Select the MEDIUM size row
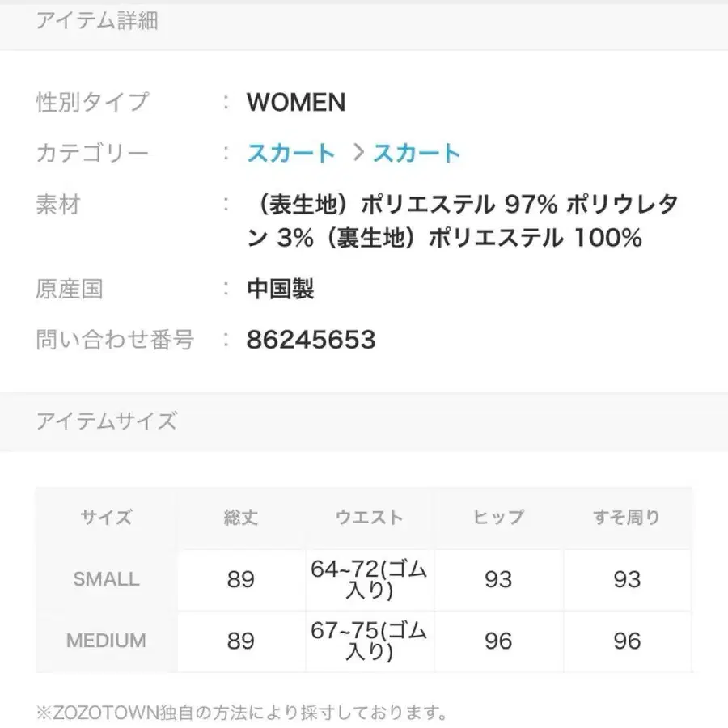Image resolution: width=728 pixels, height=728 pixels. (x=106, y=641)
